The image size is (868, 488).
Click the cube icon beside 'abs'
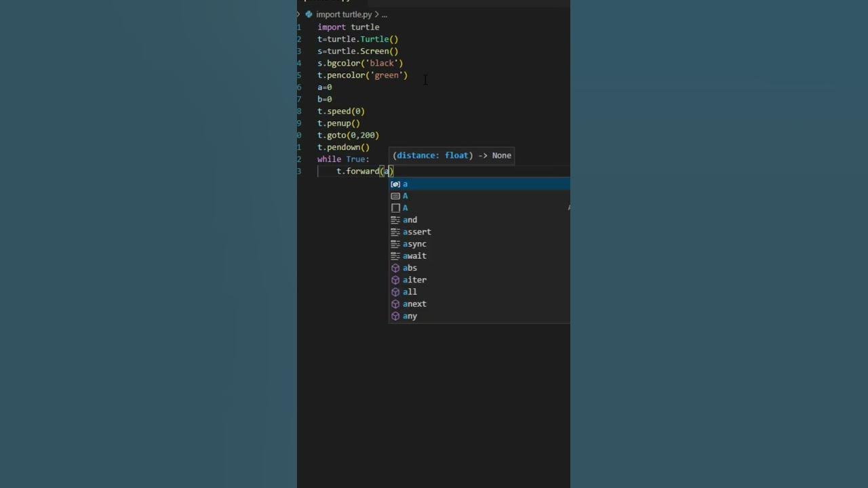[395, 268]
